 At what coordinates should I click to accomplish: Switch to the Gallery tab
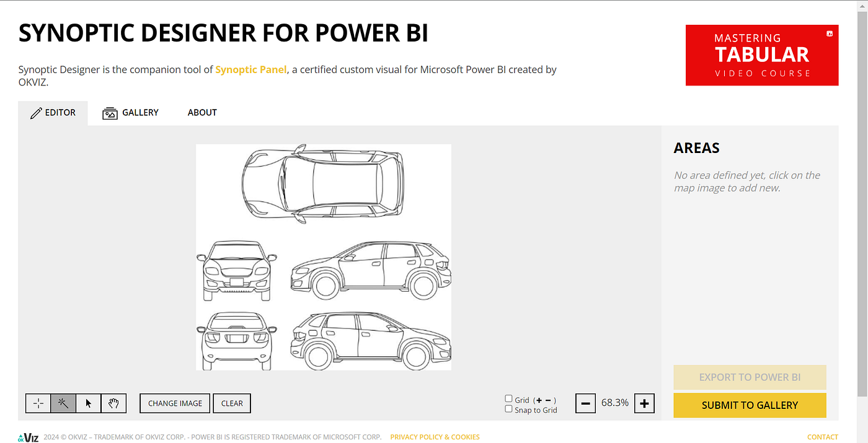pos(131,113)
